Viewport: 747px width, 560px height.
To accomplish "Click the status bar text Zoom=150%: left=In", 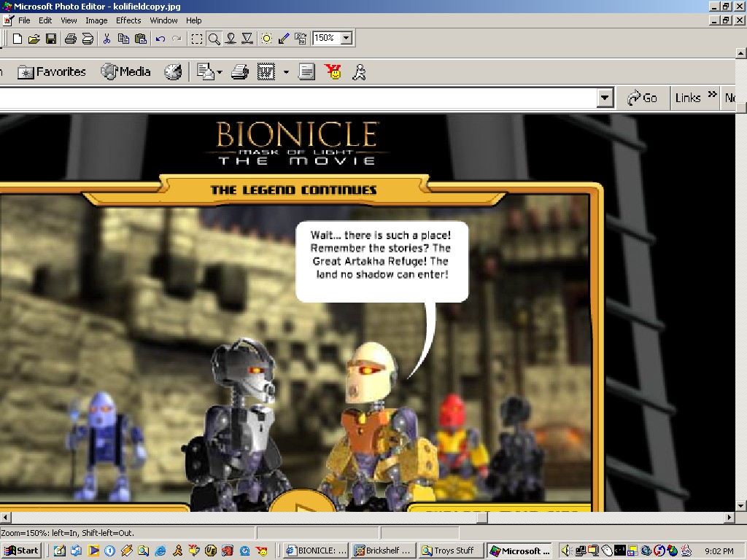I will tap(67, 533).
